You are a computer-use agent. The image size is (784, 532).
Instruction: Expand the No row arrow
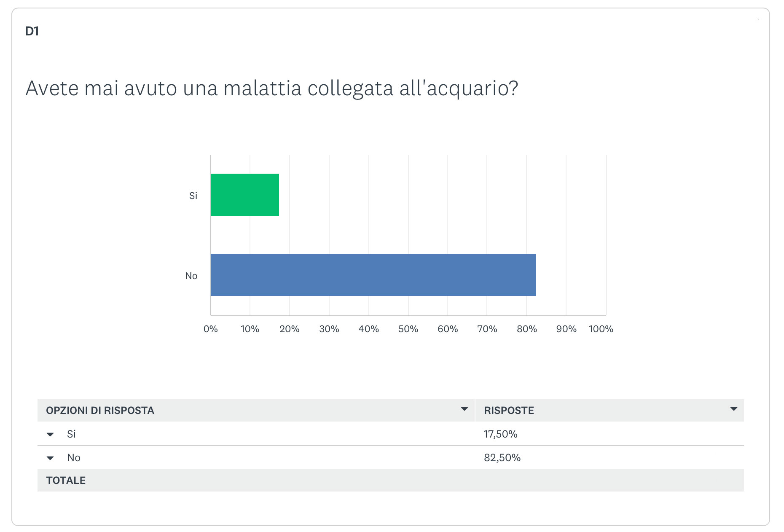(x=50, y=458)
